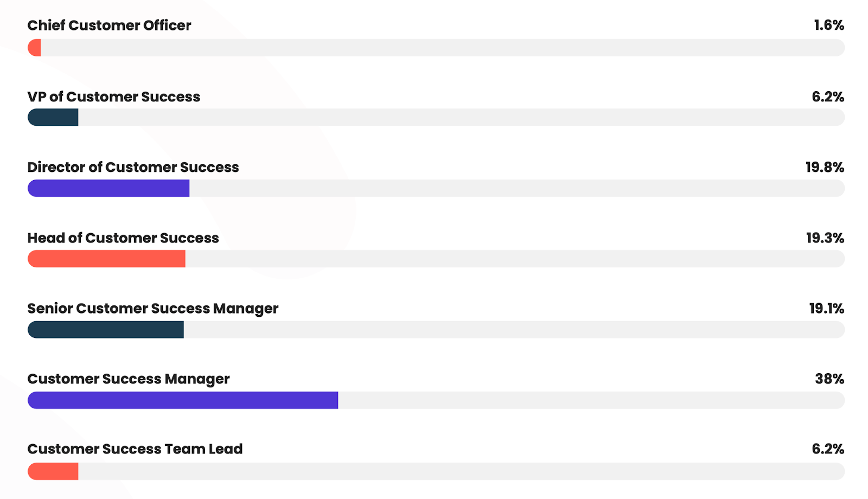The image size is (868, 499).
Task: Click the Head of Customer Success label
Action: (x=123, y=238)
